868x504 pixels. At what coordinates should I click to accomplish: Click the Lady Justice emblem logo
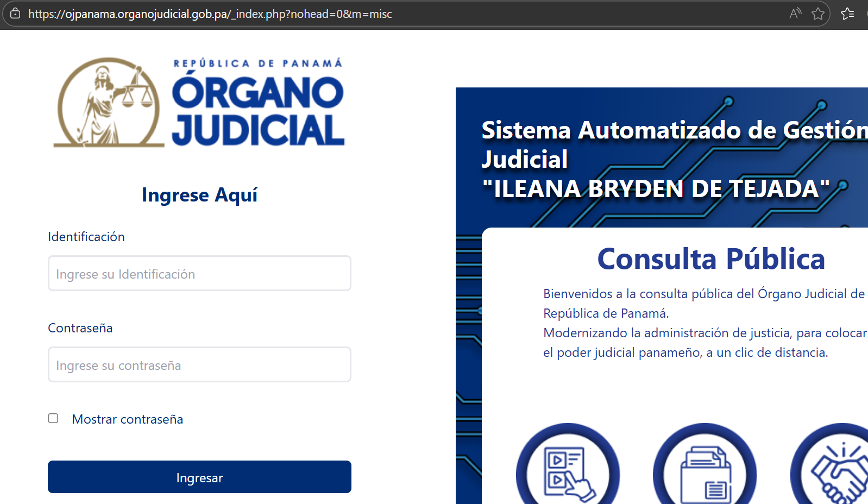[x=109, y=103]
